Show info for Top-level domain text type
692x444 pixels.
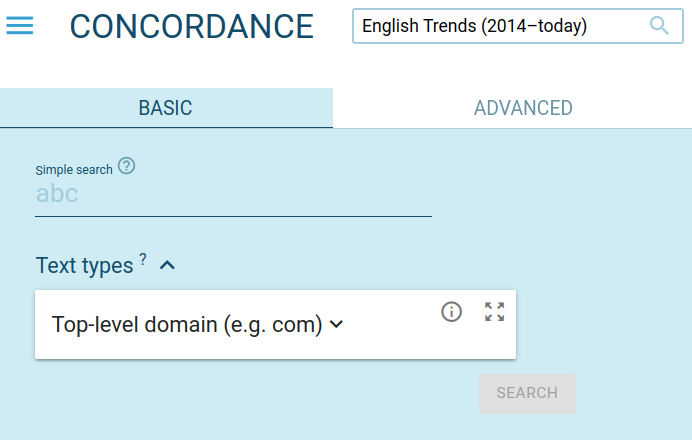(451, 312)
